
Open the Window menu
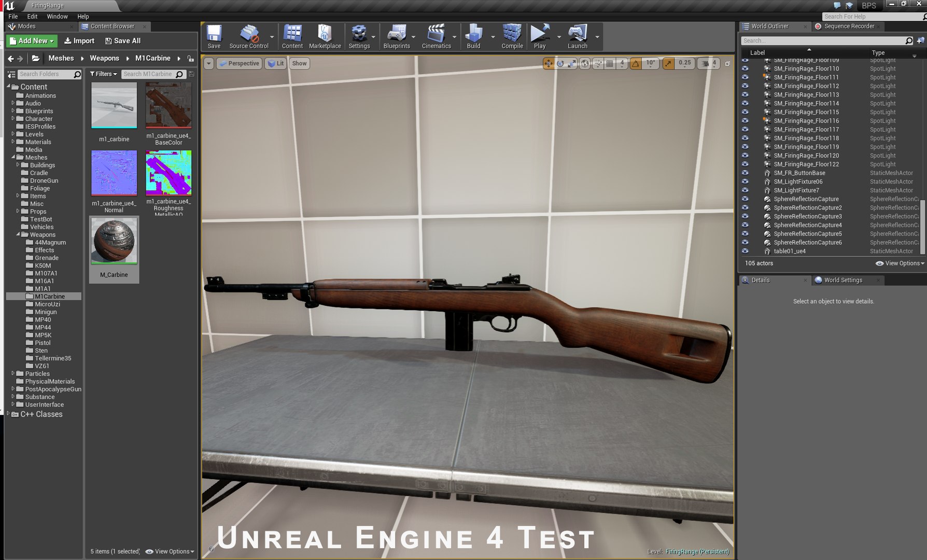[x=57, y=17]
